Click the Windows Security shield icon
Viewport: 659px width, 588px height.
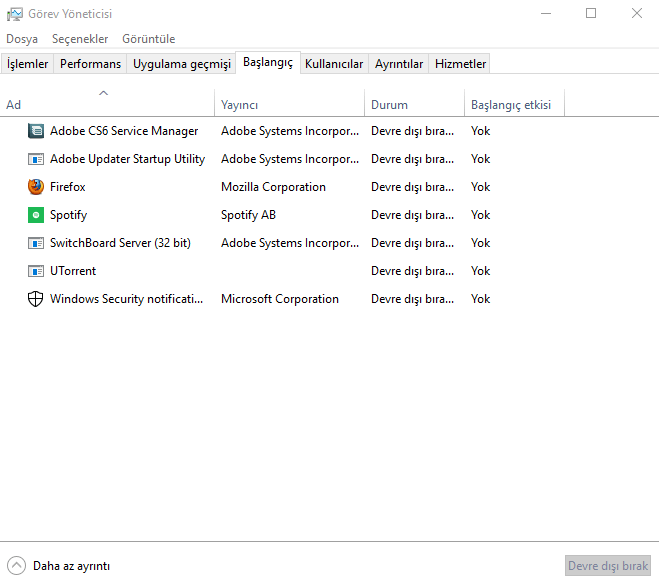coord(36,299)
